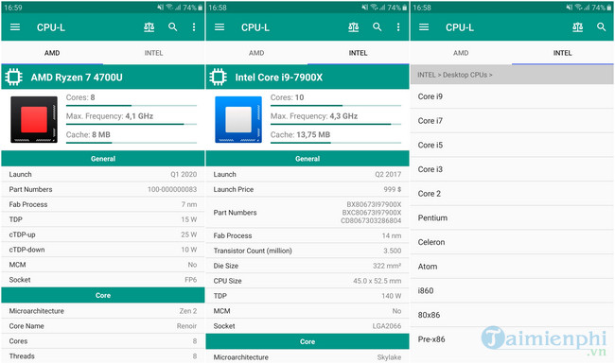Tap the Q1 2020 launch value
Viewport: 615px width, 364px height.
pyautogui.click(x=184, y=174)
